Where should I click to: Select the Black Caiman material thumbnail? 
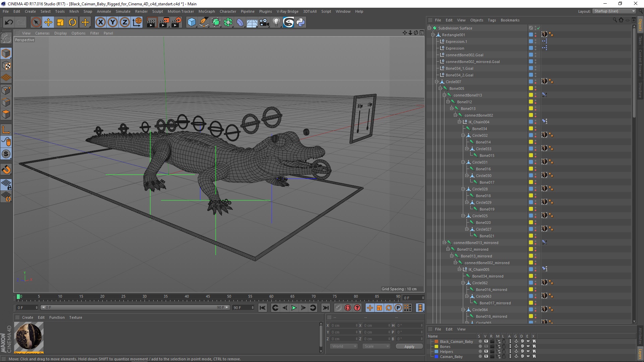[x=29, y=337]
